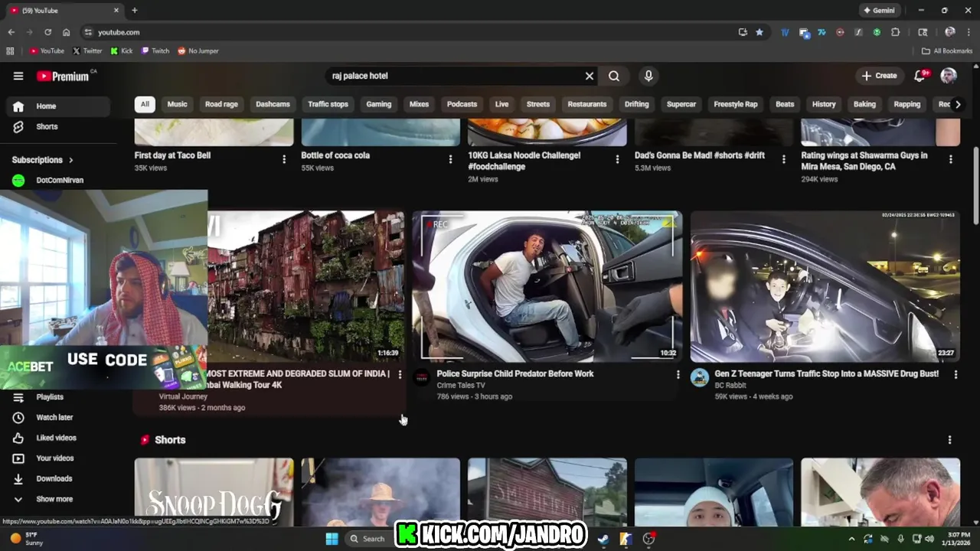980x551 pixels.
Task: Open options for First day at Taco Bell
Action: tap(284, 159)
